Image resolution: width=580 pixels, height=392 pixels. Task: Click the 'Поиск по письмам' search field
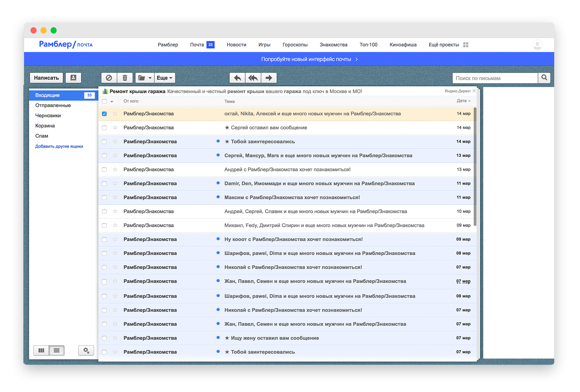[495, 78]
